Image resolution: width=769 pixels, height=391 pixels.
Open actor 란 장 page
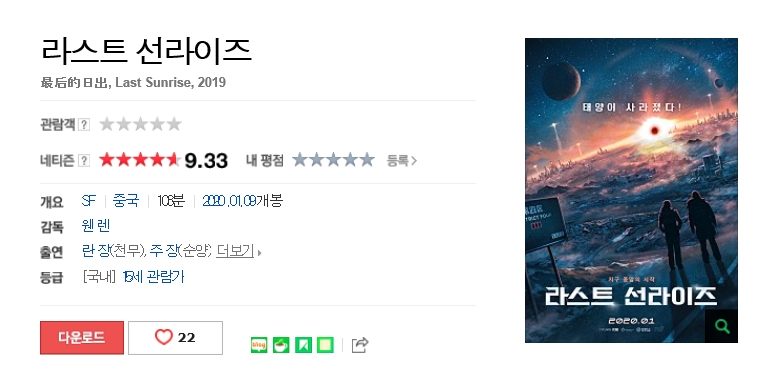[x=96, y=252]
